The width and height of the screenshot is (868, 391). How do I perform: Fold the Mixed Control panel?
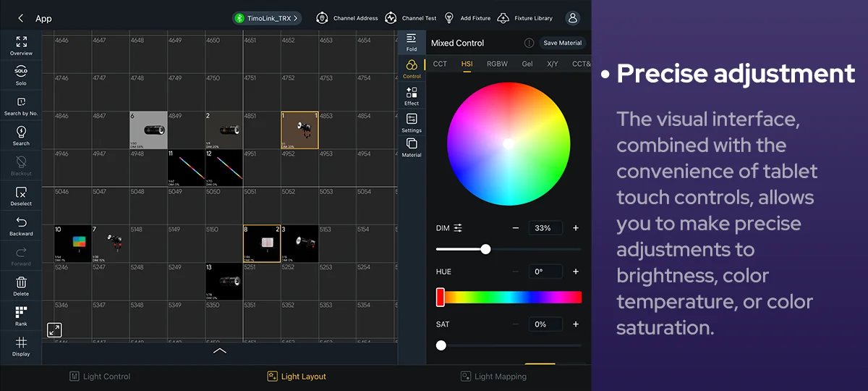412,41
